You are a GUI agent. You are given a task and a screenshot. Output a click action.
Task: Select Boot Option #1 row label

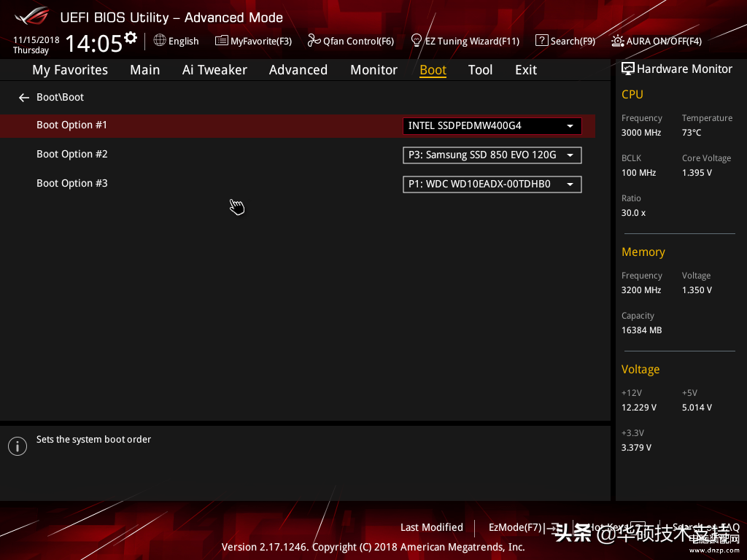coord(72,125)
